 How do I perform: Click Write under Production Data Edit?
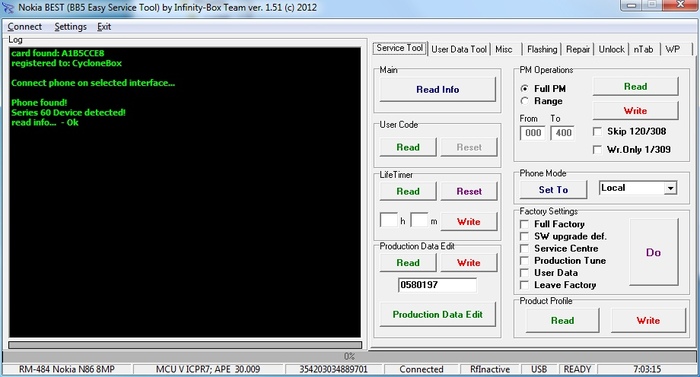[469, 263]
